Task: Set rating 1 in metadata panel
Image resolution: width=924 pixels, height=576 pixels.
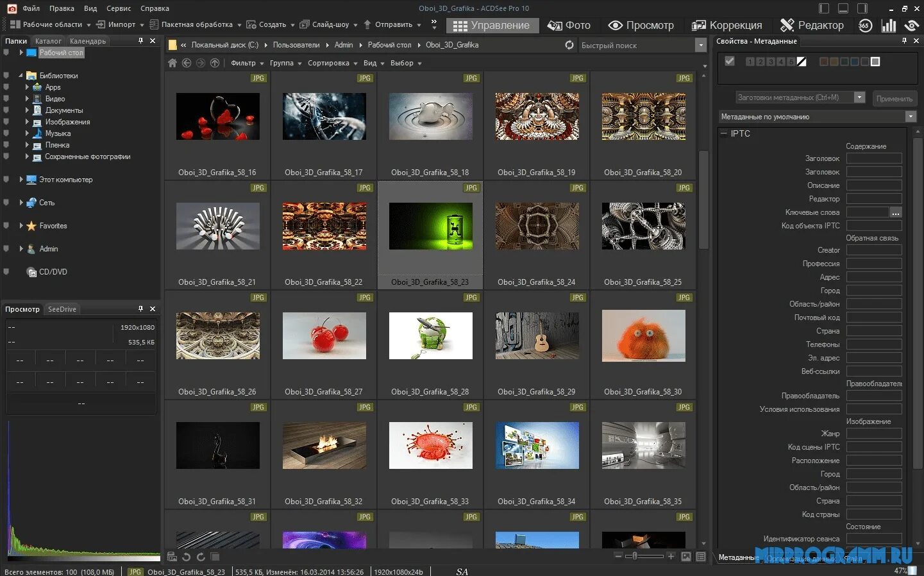Action: pos(750,62)
